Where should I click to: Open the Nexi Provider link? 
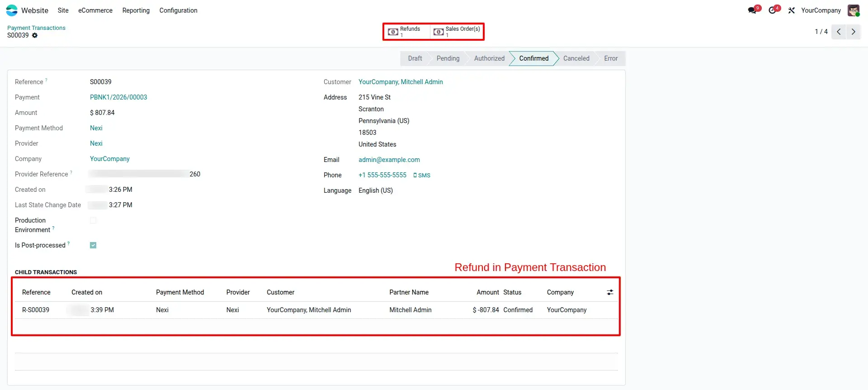[96, 143]
